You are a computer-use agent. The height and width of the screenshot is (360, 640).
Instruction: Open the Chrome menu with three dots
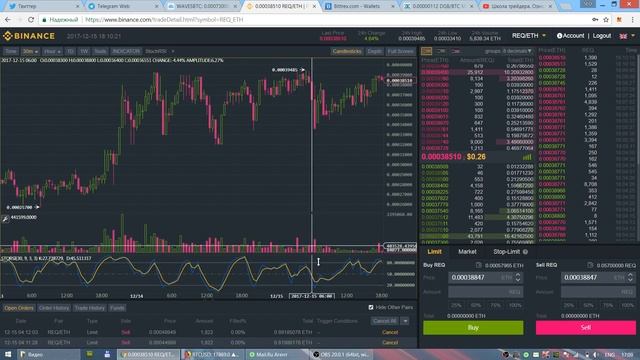click(x=633, y=20)
